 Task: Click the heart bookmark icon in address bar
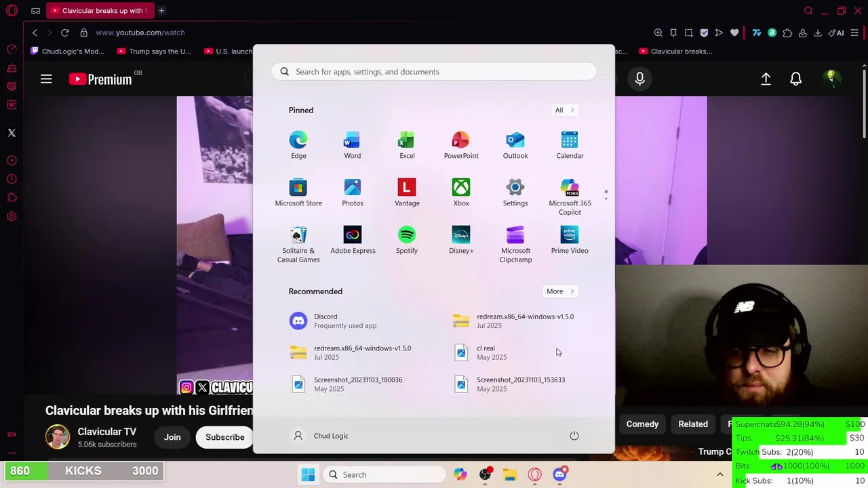[734, 33]
